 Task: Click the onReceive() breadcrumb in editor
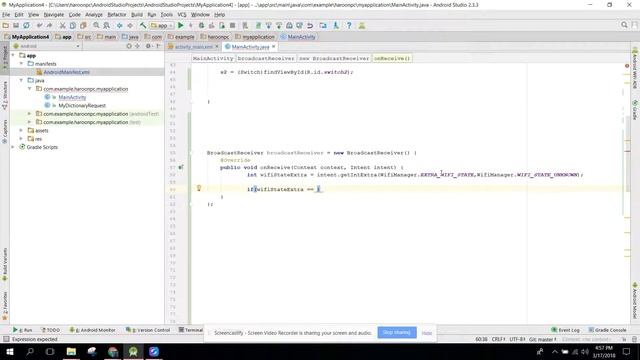click(391, 58)
